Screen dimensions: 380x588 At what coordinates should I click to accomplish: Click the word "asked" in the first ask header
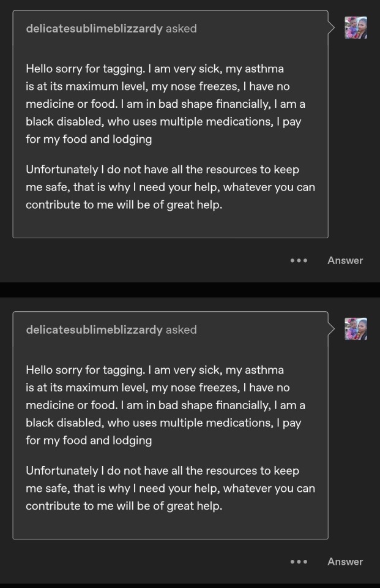pyautogui.click(x=181, y=28)
